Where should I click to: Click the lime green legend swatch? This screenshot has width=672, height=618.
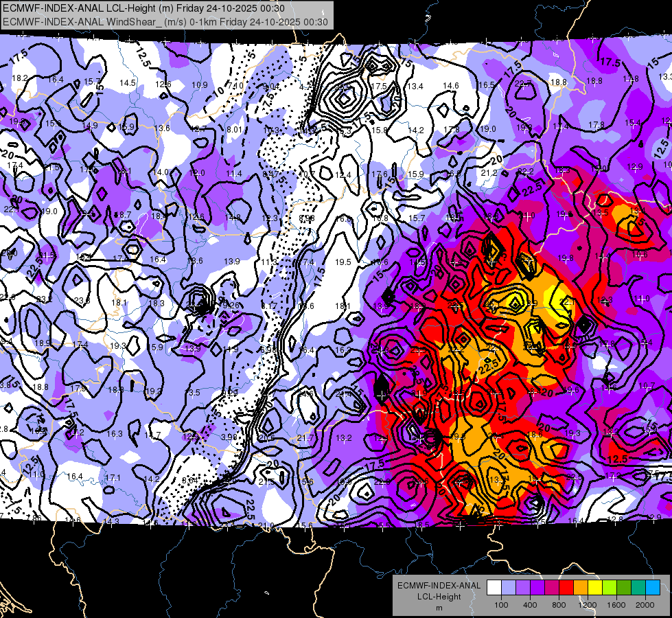[610, 587]
